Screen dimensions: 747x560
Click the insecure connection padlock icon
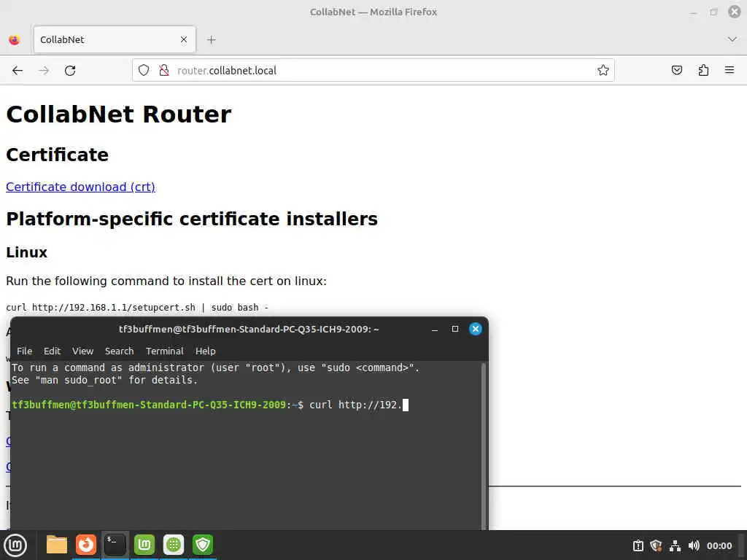tap(164, 71)
